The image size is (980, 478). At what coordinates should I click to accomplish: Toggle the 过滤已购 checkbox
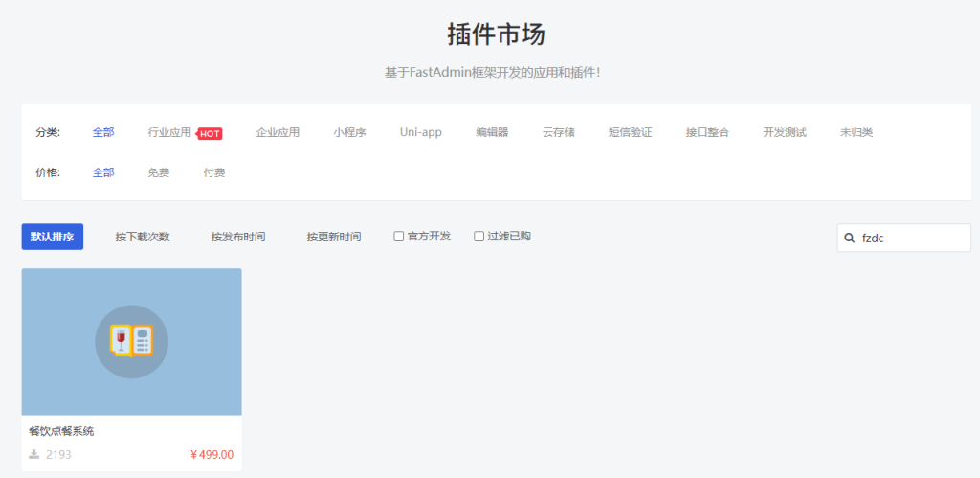coord(479,237)
